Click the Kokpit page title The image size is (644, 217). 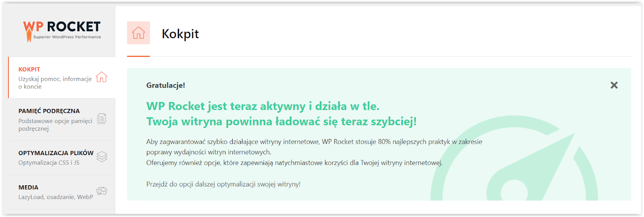(x=180, y=34)
